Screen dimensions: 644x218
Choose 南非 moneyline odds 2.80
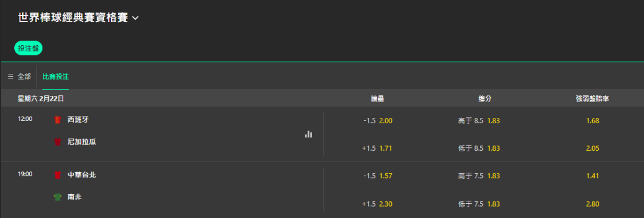pyautogui.click(x=593, y=204)
